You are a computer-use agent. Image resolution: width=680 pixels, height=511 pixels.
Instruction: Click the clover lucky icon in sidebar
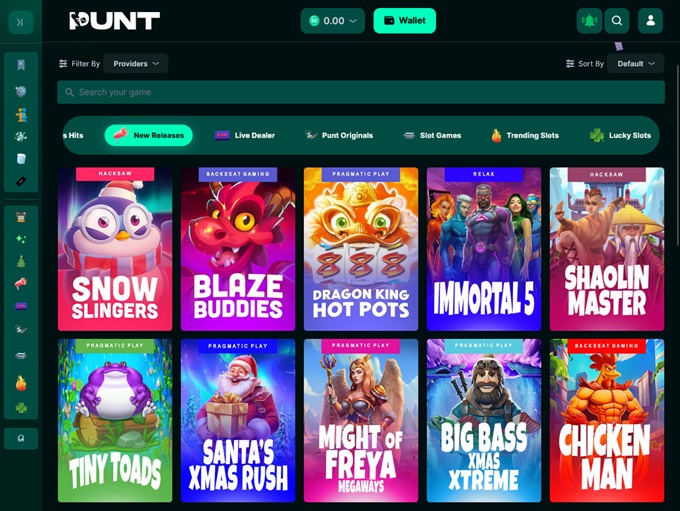21,408
